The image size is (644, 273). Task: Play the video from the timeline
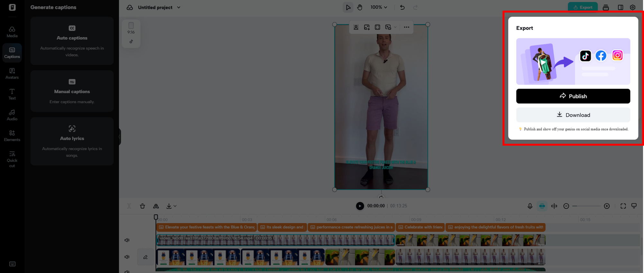pyautogui.click(x=360, y=206)
